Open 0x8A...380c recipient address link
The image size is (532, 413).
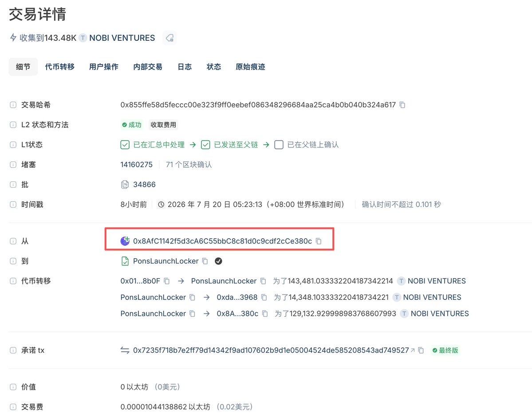click(x=237, y=314)
